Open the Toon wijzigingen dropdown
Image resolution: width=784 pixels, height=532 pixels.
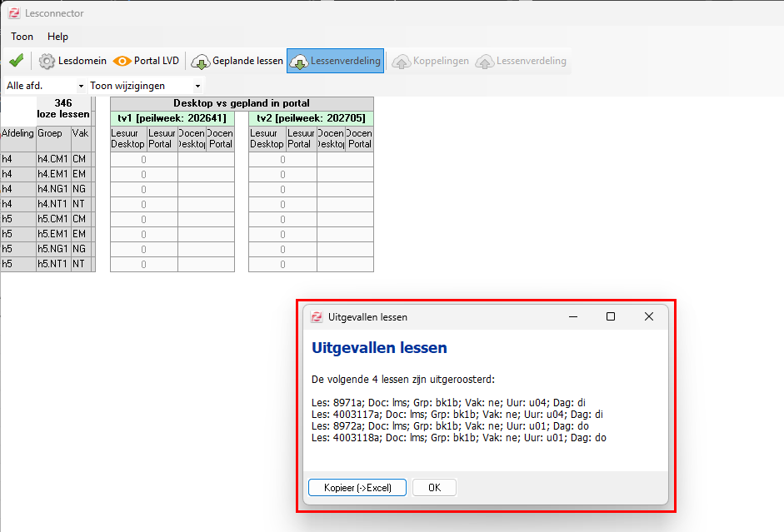coord(145,86)
